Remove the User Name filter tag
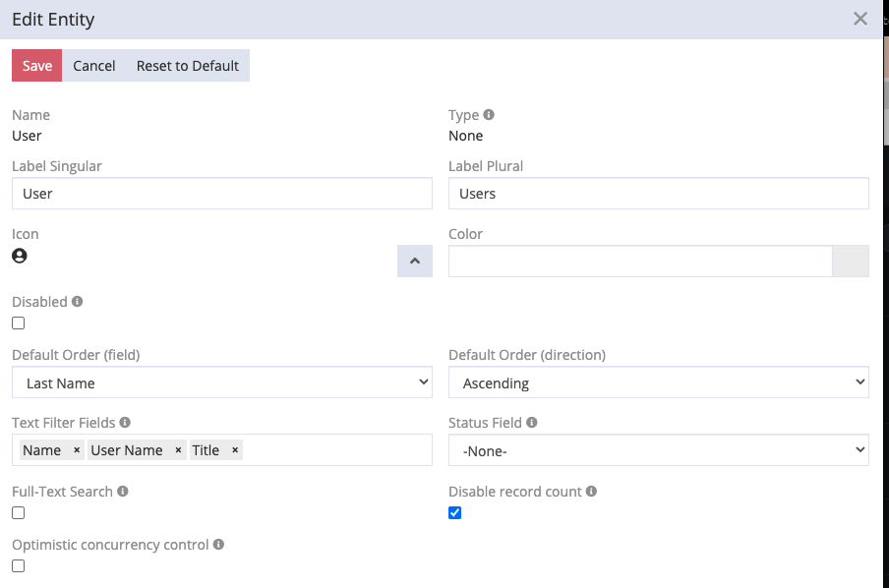Viewport: 889px width, 588px height. tap(176, 450)
